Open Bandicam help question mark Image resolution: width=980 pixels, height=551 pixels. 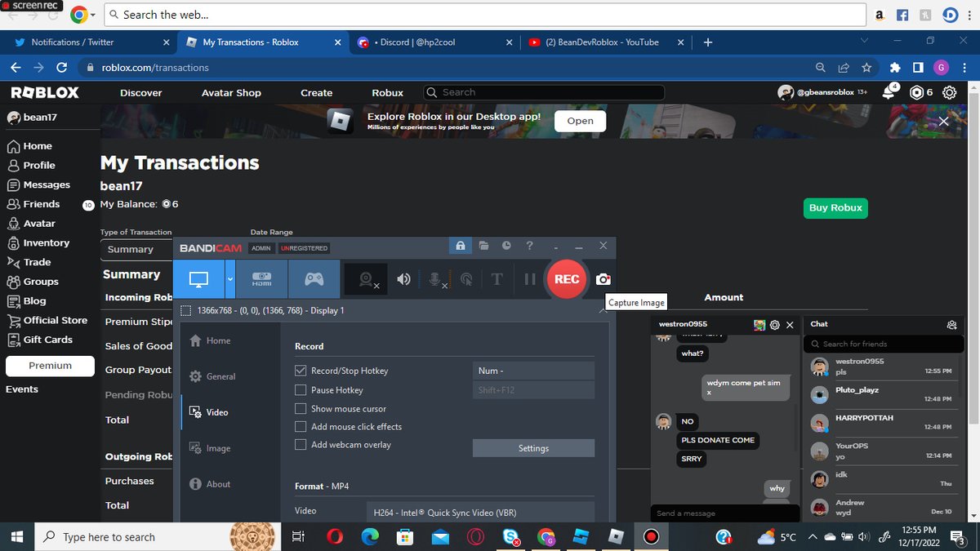[529, 246]
